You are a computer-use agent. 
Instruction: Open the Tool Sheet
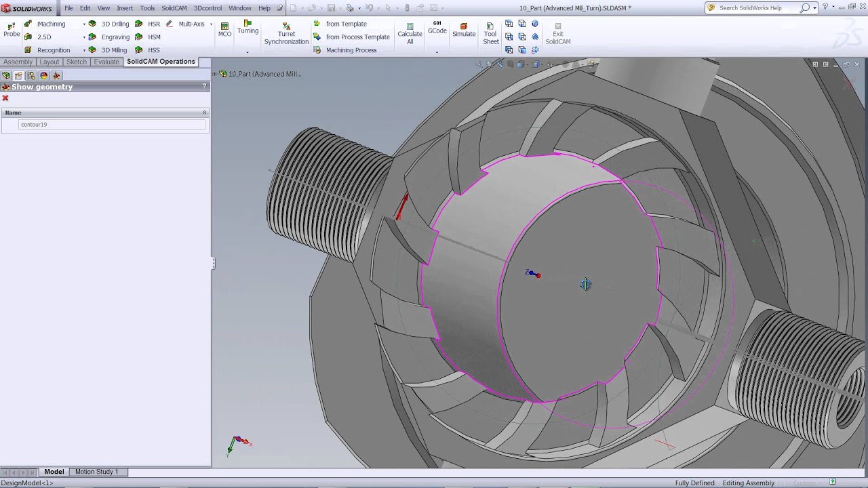(491, 33)
